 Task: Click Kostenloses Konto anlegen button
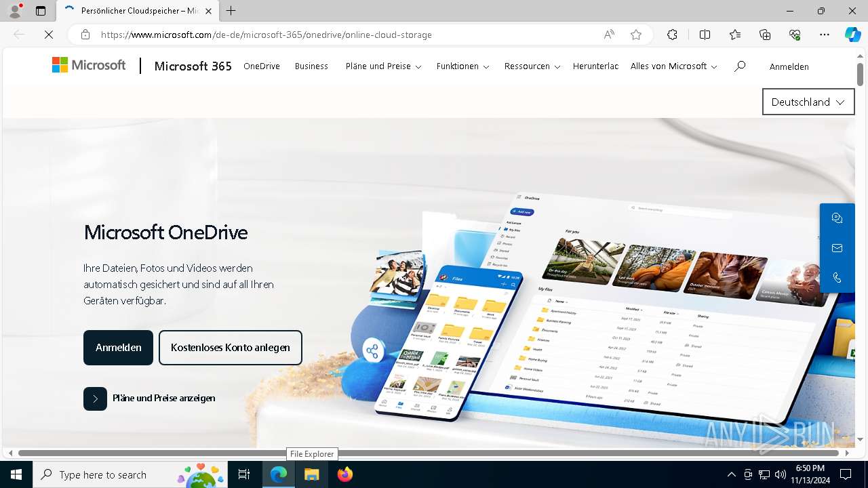[231, 348]
